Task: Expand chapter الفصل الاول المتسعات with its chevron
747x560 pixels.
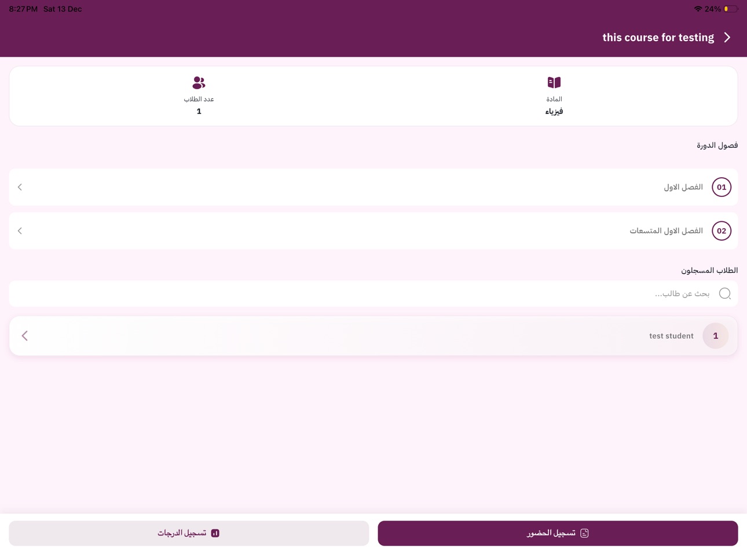Action: (x=20, y=231)
